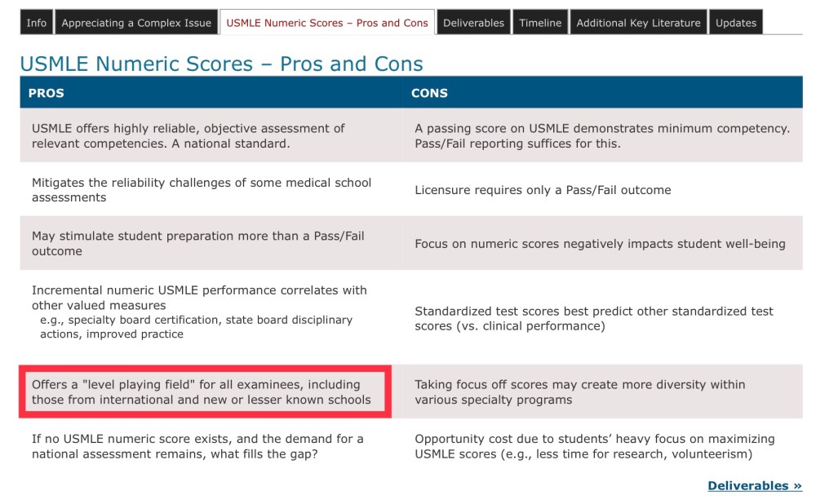Switch to Appreciating a Complex Issue tab
Viewport: 816px width, 504px height.
tap(136, 23)
